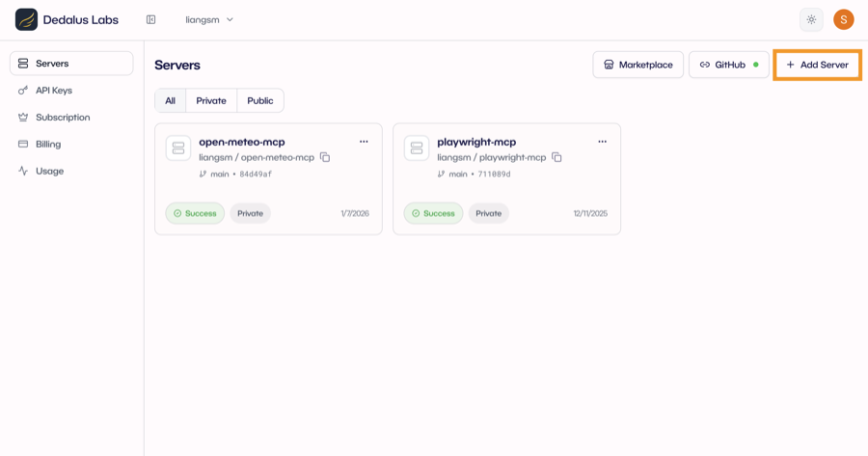The width and height of the screenshot is (868, 456).
Task: Click the Private badge on open-meteo-mcp
Action: coord(250,213)
